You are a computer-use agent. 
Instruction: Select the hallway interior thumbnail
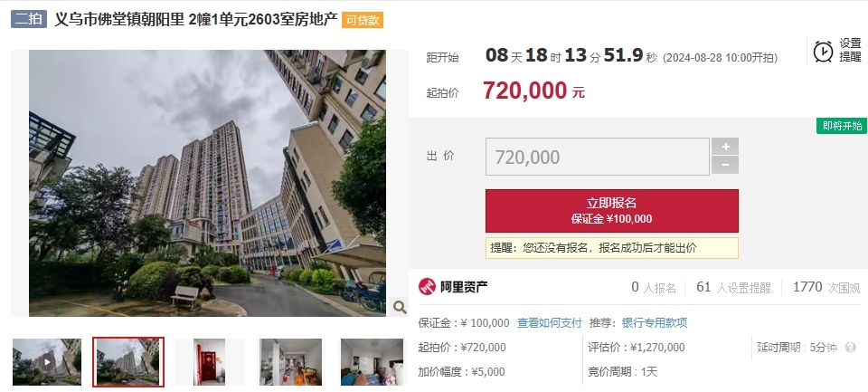coord(290,362)
